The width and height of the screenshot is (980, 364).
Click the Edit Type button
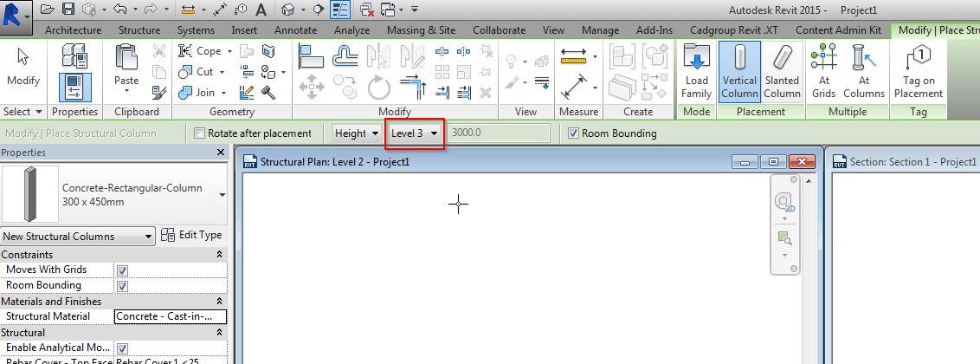tap(191, 235)
